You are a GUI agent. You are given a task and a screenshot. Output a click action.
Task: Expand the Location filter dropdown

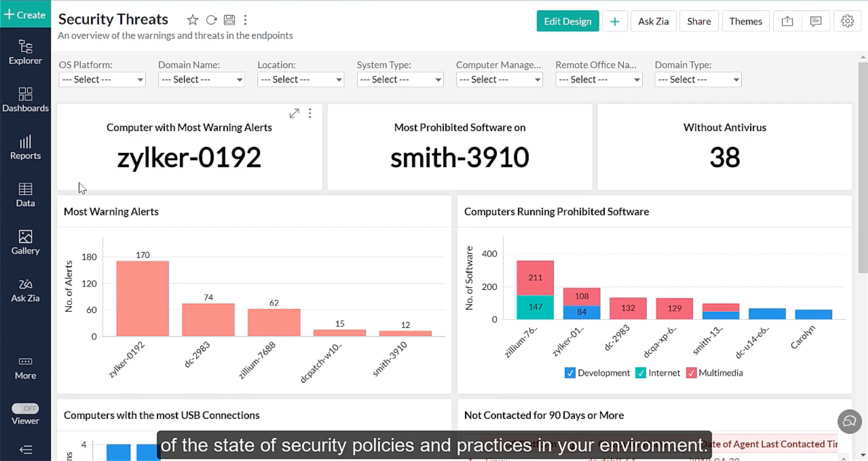point(301,79)
